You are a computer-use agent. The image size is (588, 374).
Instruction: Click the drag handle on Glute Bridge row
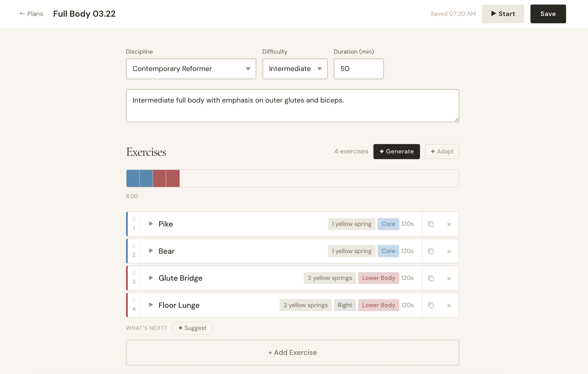(x=134, y=273)
